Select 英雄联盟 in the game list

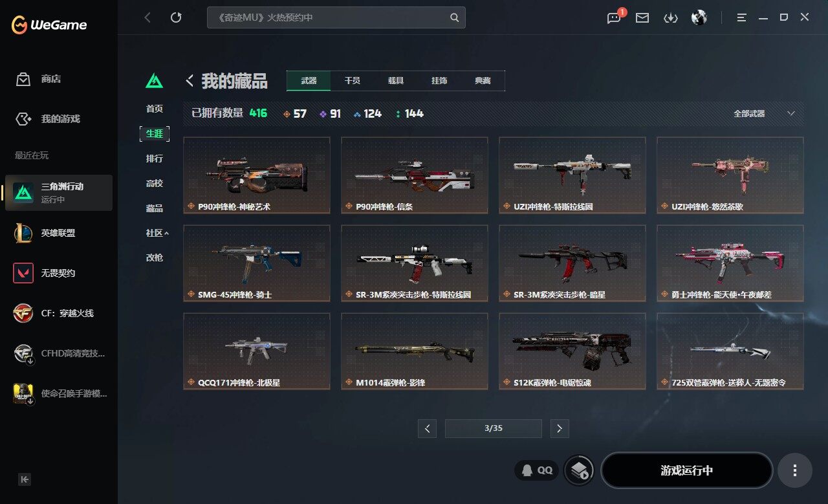[59, 233]
